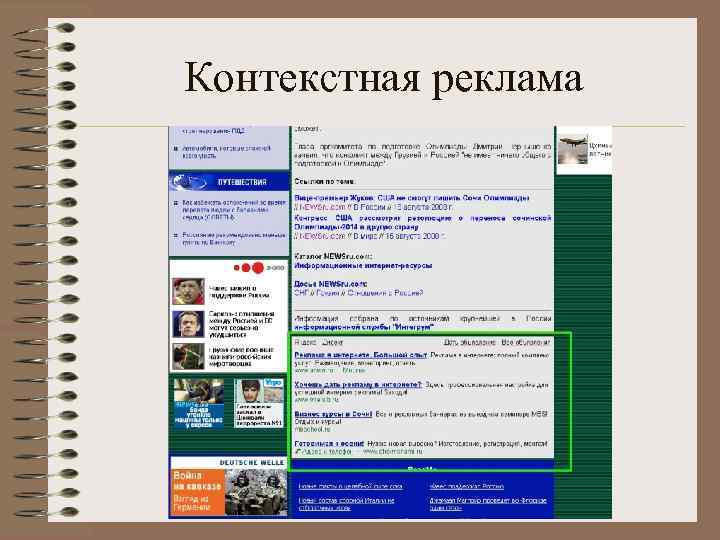Open footer link 'Чавес поддержал Россию'

click(467, 486)
